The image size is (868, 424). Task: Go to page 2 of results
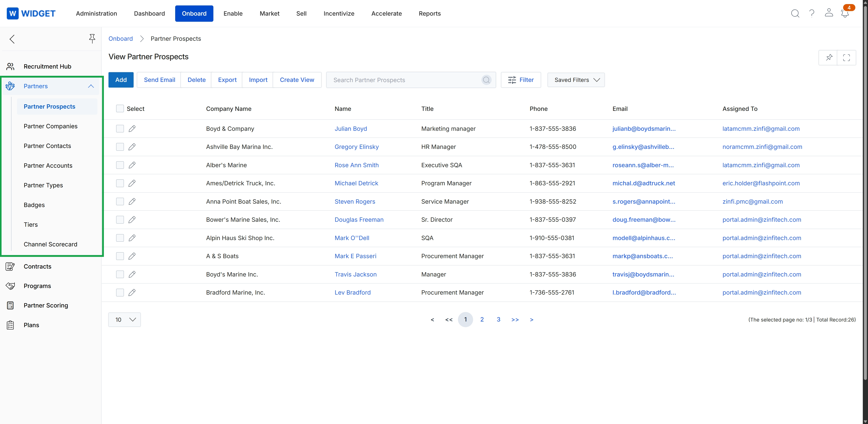click(482, 319)
